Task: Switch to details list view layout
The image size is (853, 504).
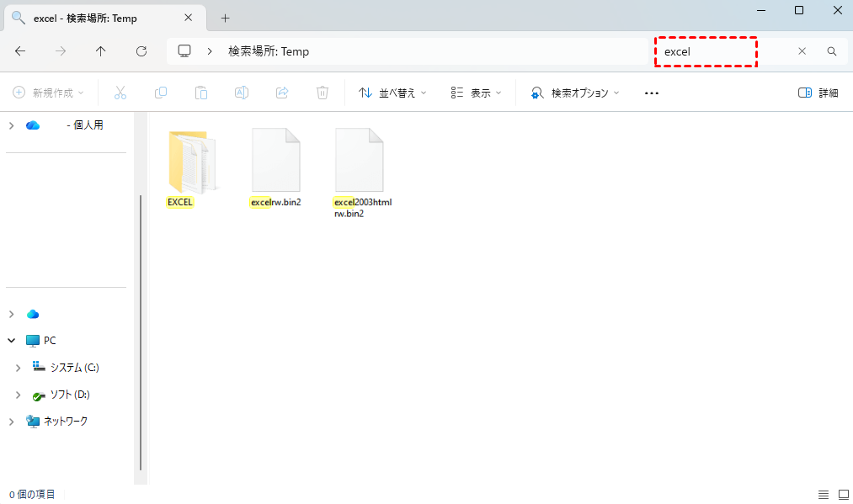Action: (x=823, y=494)
